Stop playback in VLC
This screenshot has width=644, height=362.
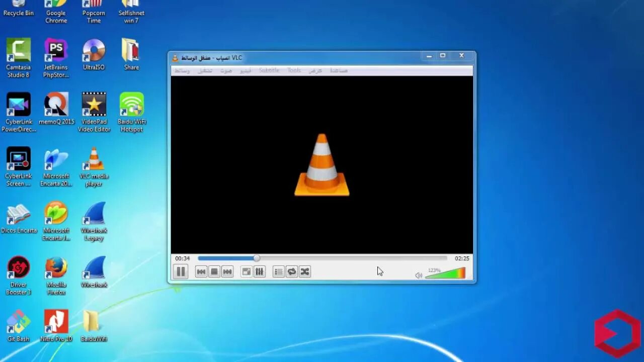[x=214, y=271]
